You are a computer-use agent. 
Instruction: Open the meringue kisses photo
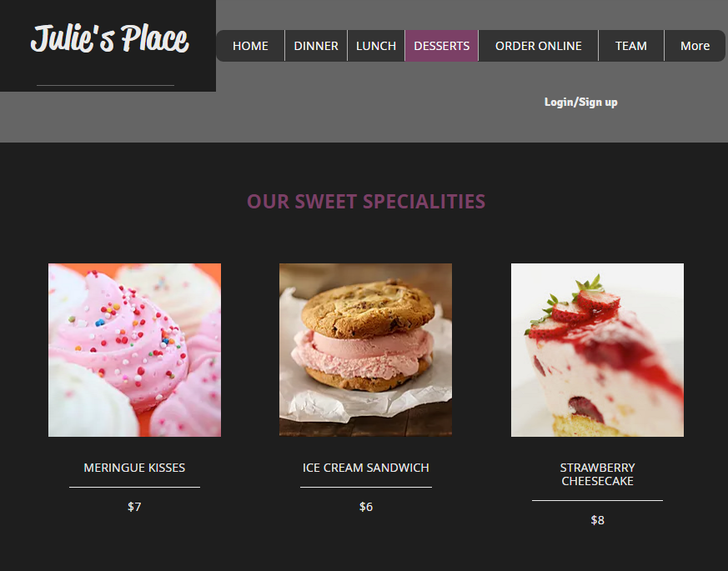tap(134, 350)
